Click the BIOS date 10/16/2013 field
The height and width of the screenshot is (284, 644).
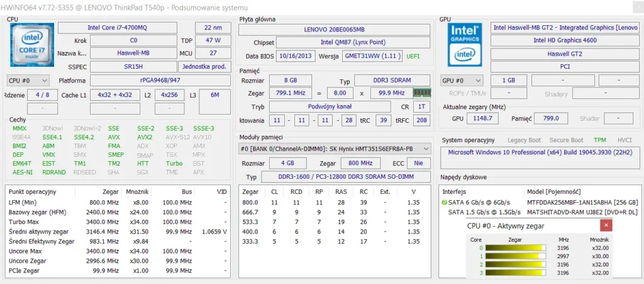tap(296, 56)
